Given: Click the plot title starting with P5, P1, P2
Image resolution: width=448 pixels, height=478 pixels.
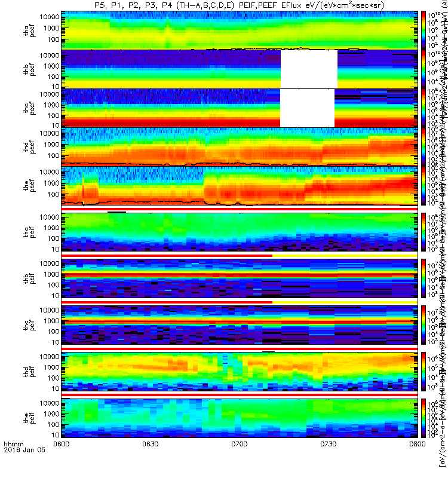Looking at the screenshot, I should tap(240, 5).
